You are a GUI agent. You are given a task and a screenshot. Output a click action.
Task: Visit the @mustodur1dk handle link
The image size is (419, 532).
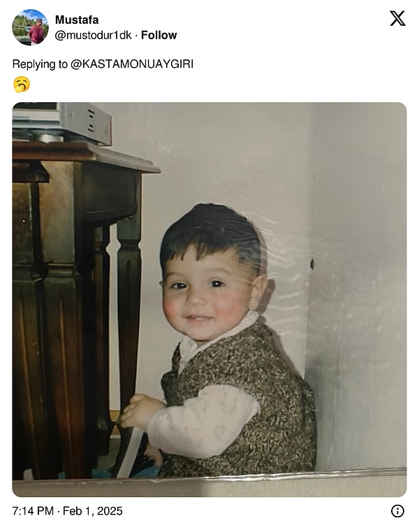click(x=93, y=35)
